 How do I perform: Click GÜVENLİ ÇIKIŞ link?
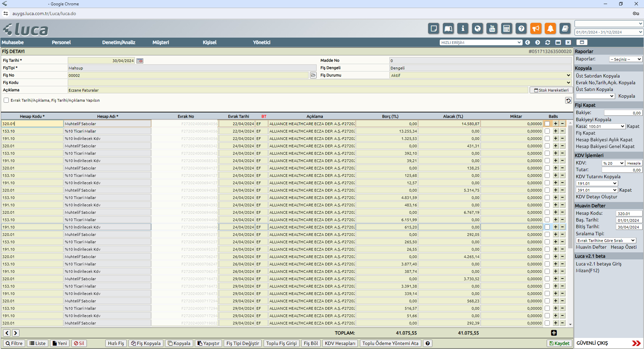coord(592,343)
